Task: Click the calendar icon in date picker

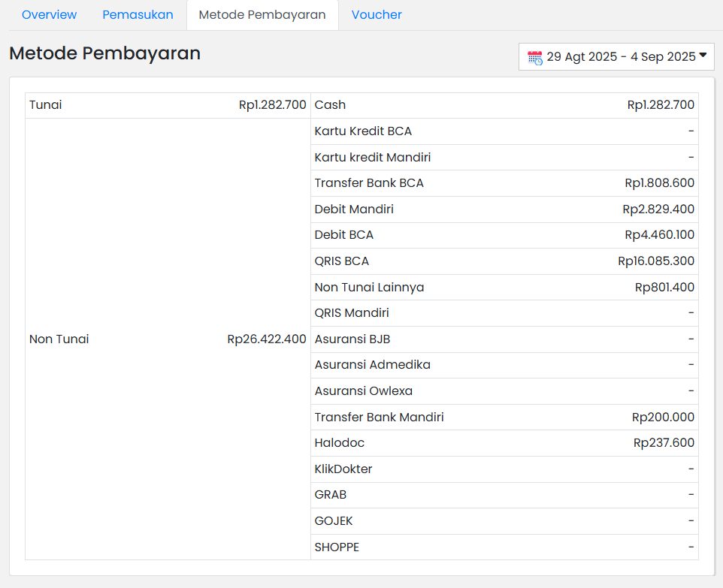Action: (x=534, y=57)
